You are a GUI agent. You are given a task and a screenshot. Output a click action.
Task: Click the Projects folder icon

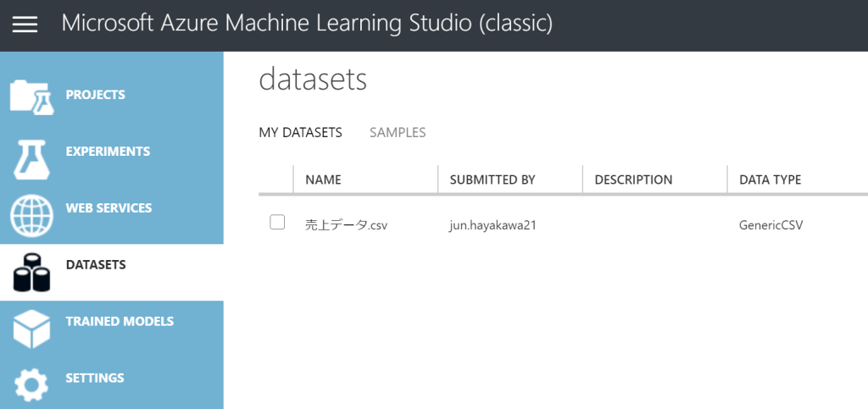pyautogui.click(x=31, y=97)
